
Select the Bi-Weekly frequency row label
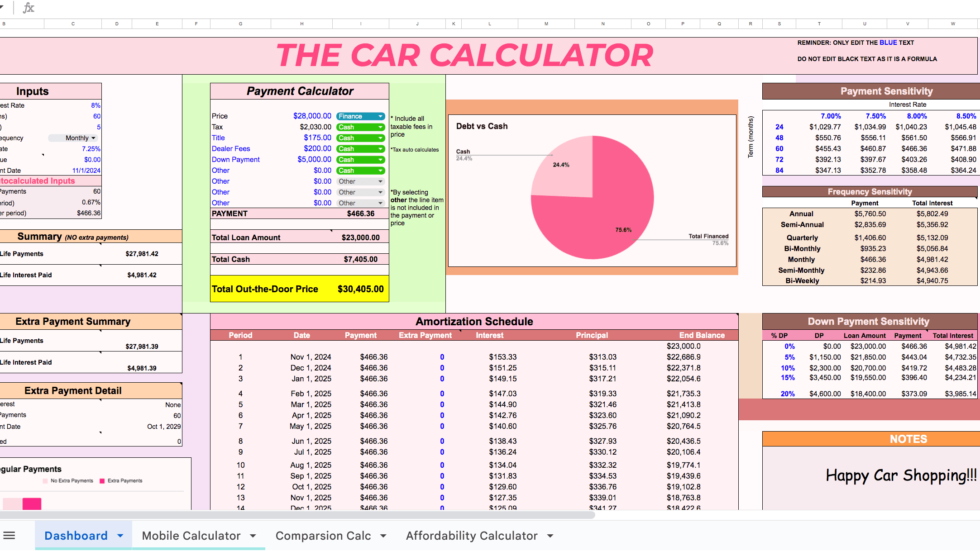tap(802, 281)
